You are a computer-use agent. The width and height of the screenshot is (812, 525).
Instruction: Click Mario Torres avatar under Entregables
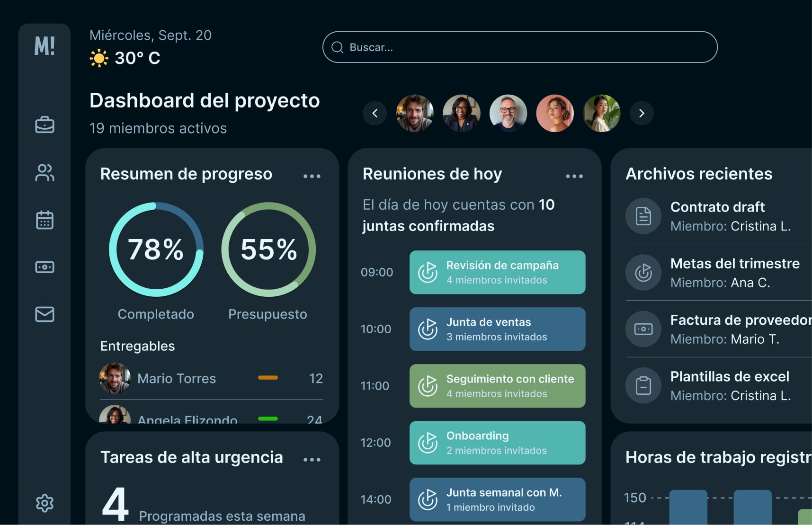point(115,378)
